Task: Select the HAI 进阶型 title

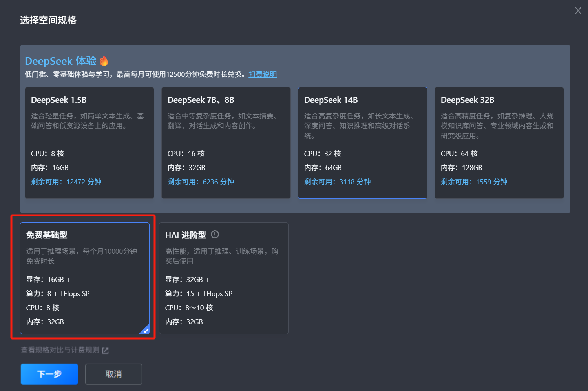Action: click(186, 235)
